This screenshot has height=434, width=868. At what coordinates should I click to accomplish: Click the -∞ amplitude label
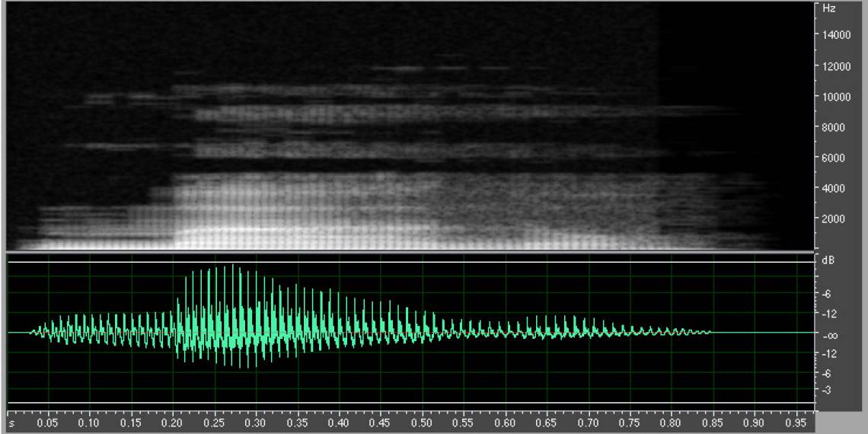[829, 336]
